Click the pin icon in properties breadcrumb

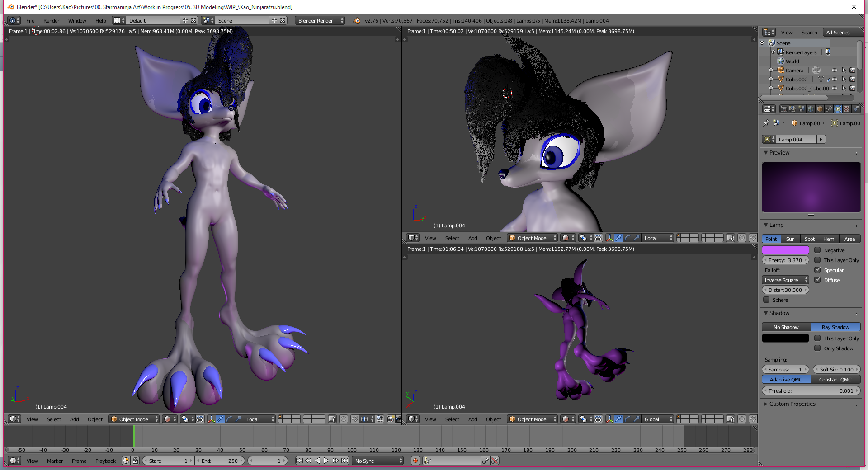point(766,123)
